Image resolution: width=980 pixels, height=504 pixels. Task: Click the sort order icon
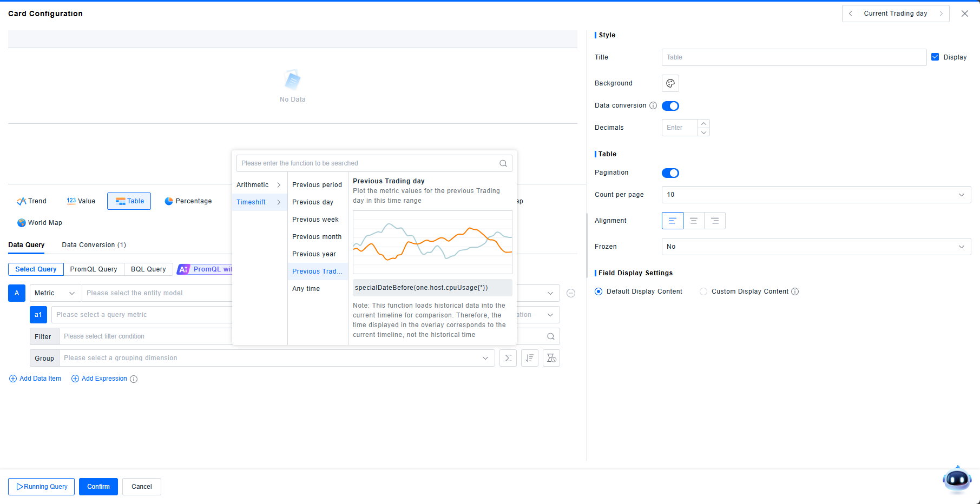tap(529, 358)
